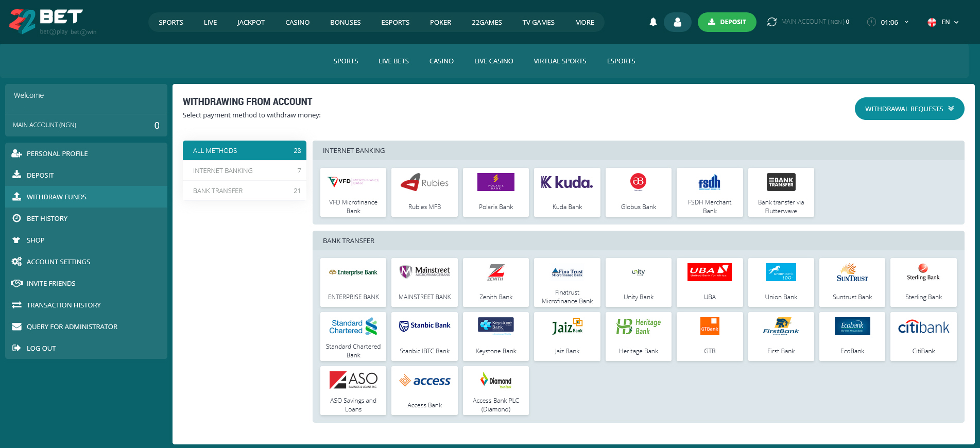Select Finatrust Microfinance Bank
The height and width of the screenshot is (448, 980).
[567, 282]
